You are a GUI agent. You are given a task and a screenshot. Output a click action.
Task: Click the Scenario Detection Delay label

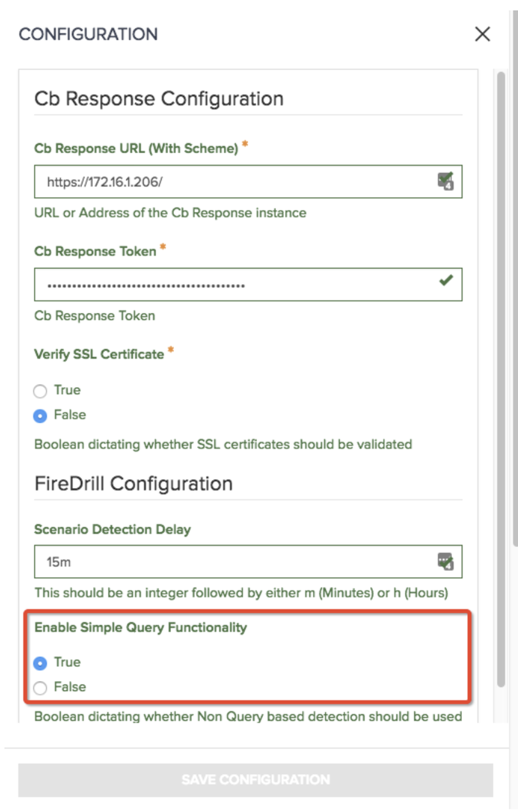click(112, 530)
